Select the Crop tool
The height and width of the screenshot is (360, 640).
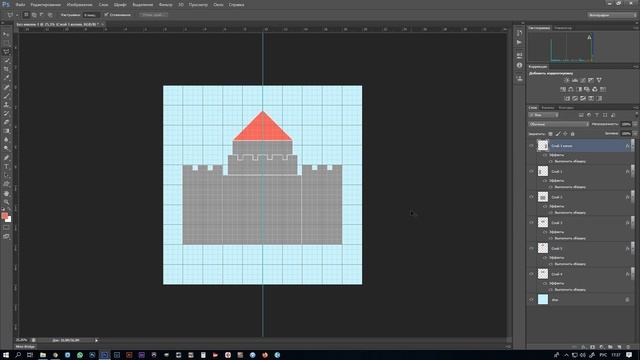coord(6,69)
